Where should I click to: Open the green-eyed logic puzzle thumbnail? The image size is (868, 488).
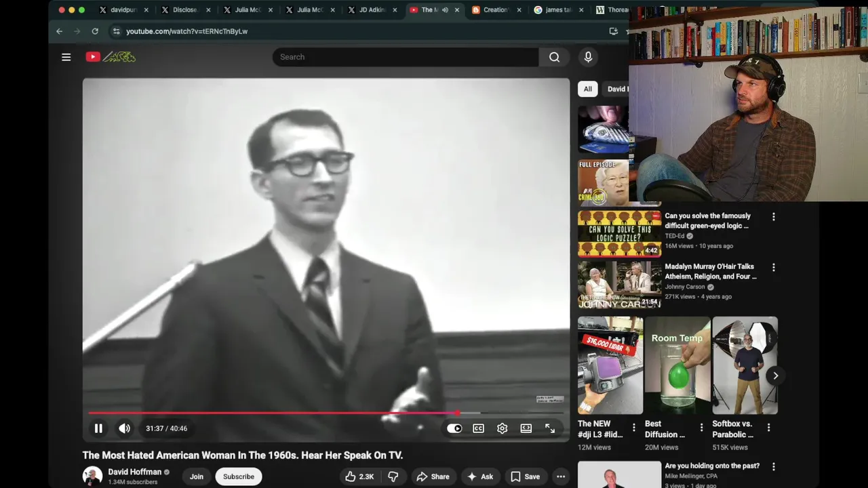[x=619, y=234]
